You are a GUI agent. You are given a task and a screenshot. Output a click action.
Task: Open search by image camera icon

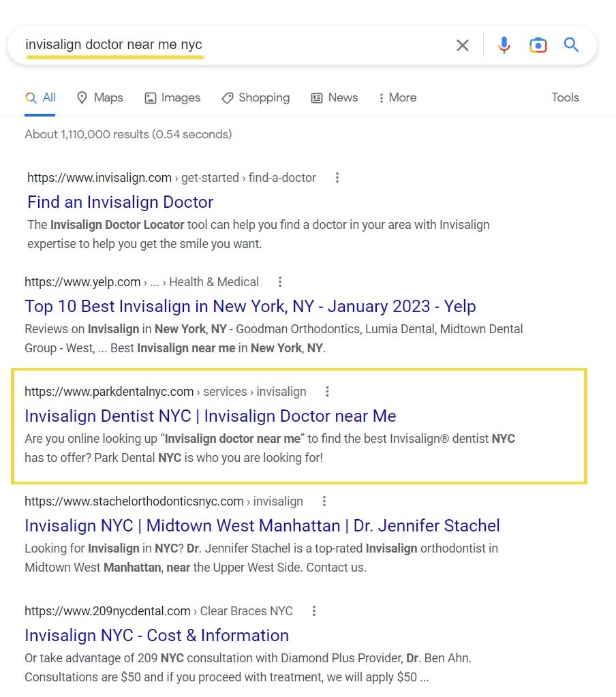[538, 46]
